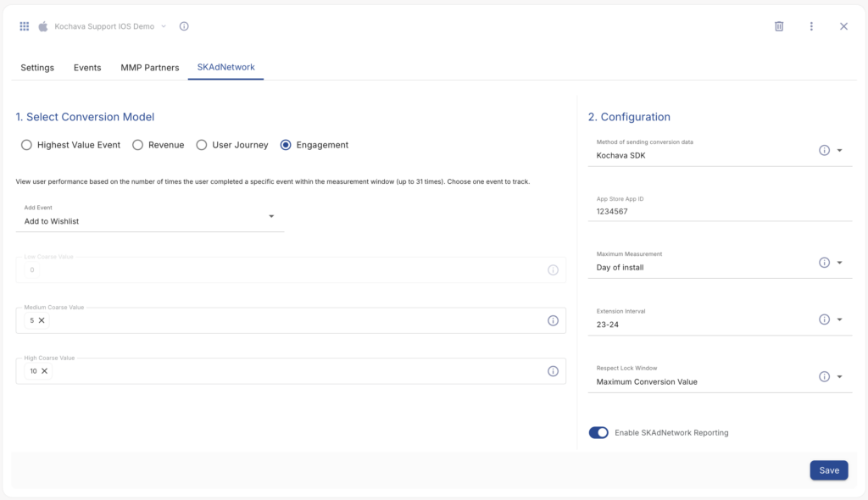
Task: Click the trash delete icon
Action: point(779,26)
